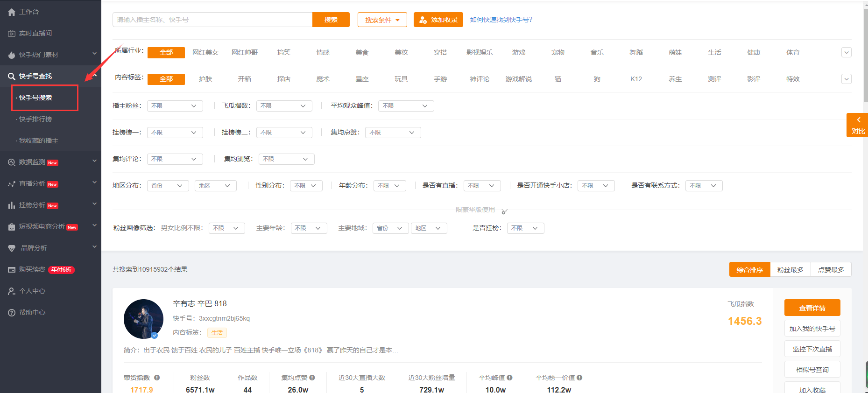Screen dimensions: 868x393
Task: Click the 播主名称 search input field
Action: (x=212, y=20)
